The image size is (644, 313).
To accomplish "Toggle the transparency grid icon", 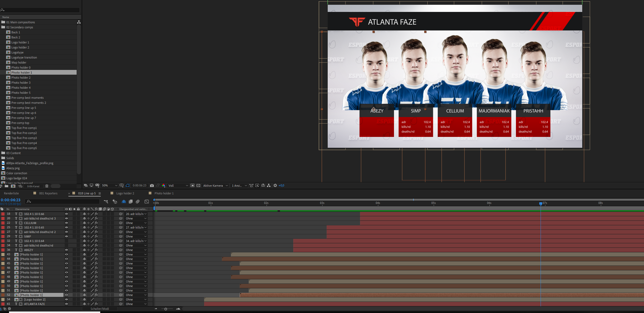I will pyautogui.click(x=198, y=186).
